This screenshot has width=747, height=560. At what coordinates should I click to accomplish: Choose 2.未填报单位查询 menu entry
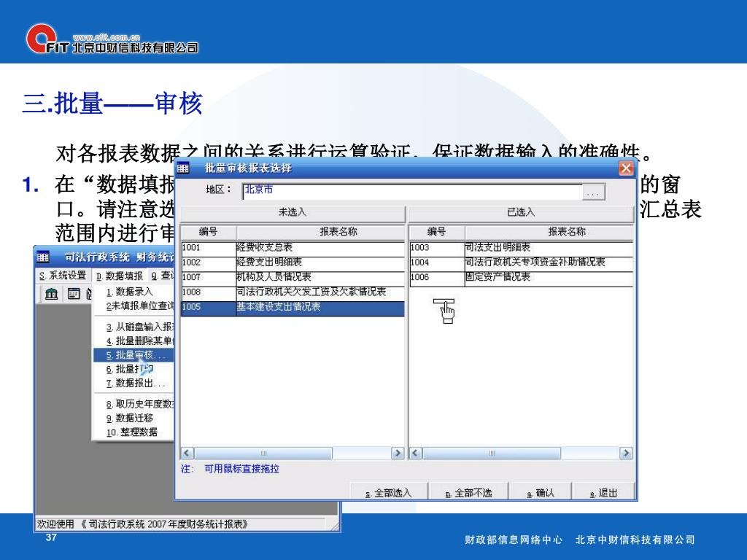tap(133, 306)
